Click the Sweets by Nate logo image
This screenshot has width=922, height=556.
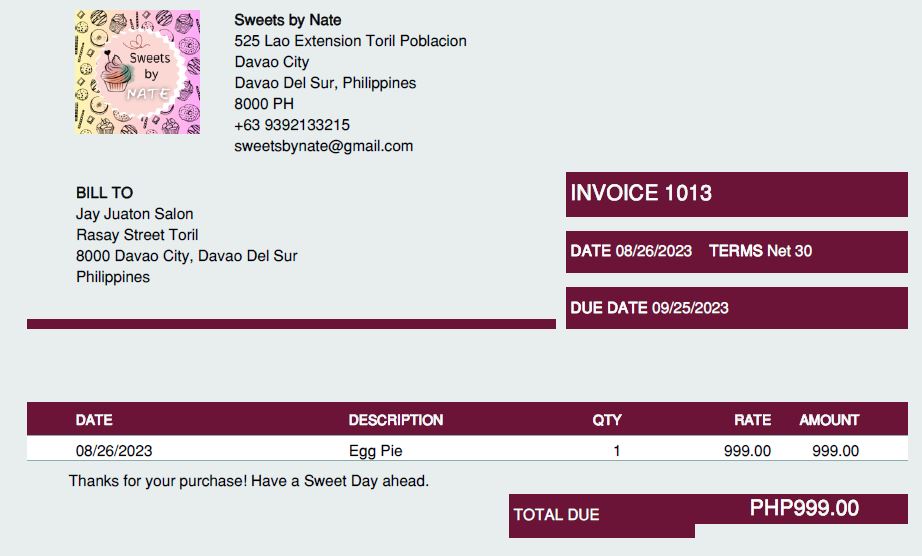(x=137, y=72)
